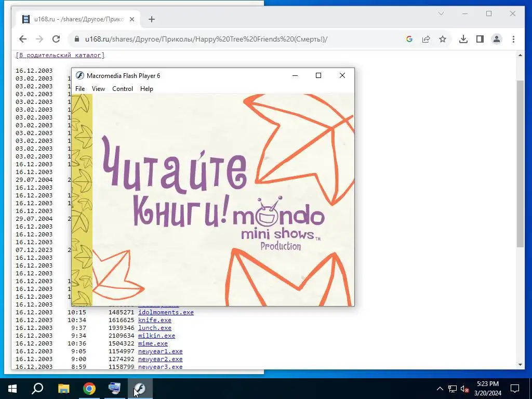Image resolution: width=532 pixels, height=399 pixels.
Task: Click the mondo mini shows logo in Flash
Action: [279, 223]
